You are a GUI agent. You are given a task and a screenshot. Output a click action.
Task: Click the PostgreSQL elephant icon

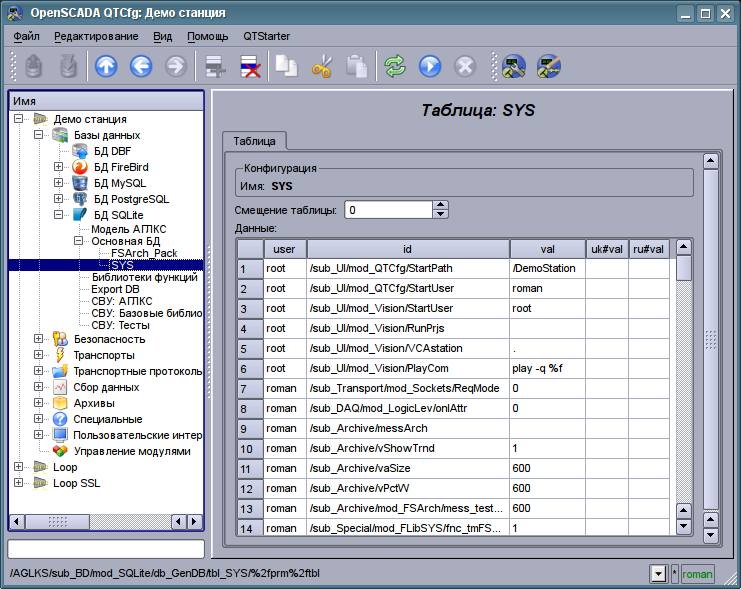click(80, 199)
